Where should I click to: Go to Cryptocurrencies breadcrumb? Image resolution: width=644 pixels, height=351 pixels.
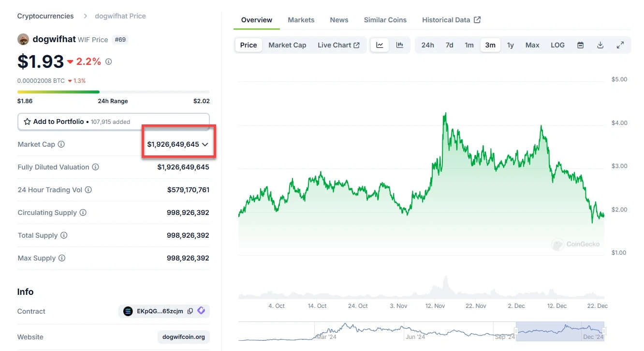tap(45, 16)
